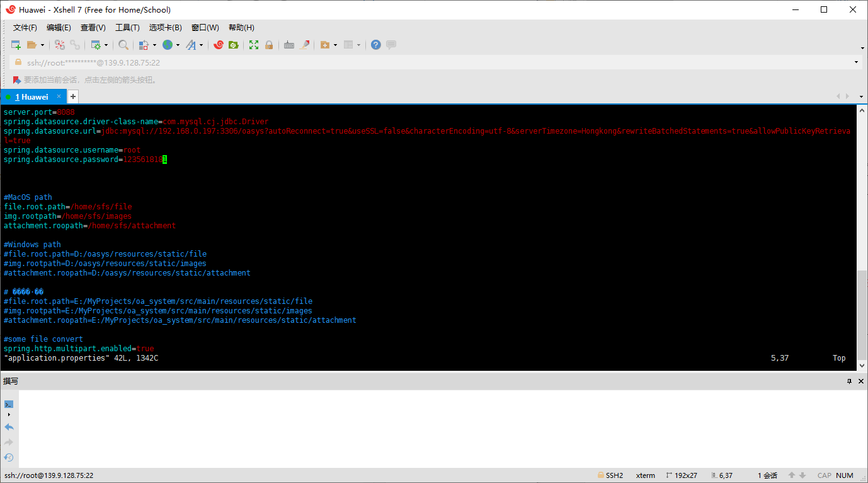Launch Xftp with the red swirl icon
Viewport: 868px width, 483px height.
[x=219, y=45]
